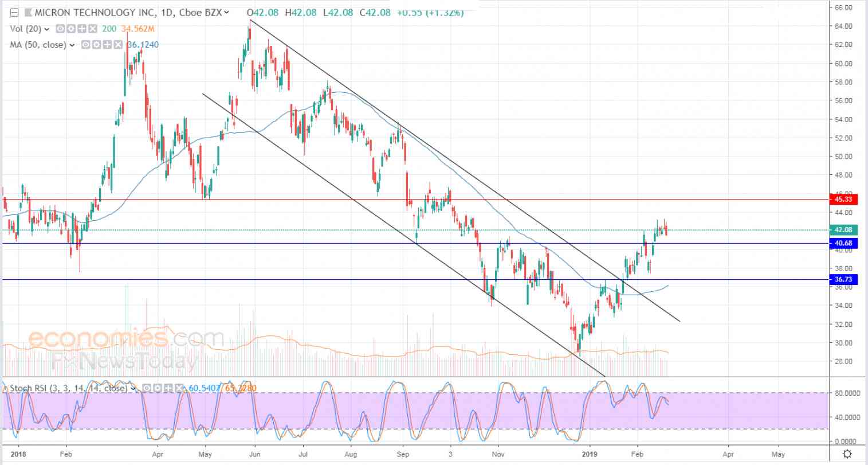Viewport: 868px width, 465px height.
Task: Click the blue 36.73 price label
Action: [x=843, y=280]
